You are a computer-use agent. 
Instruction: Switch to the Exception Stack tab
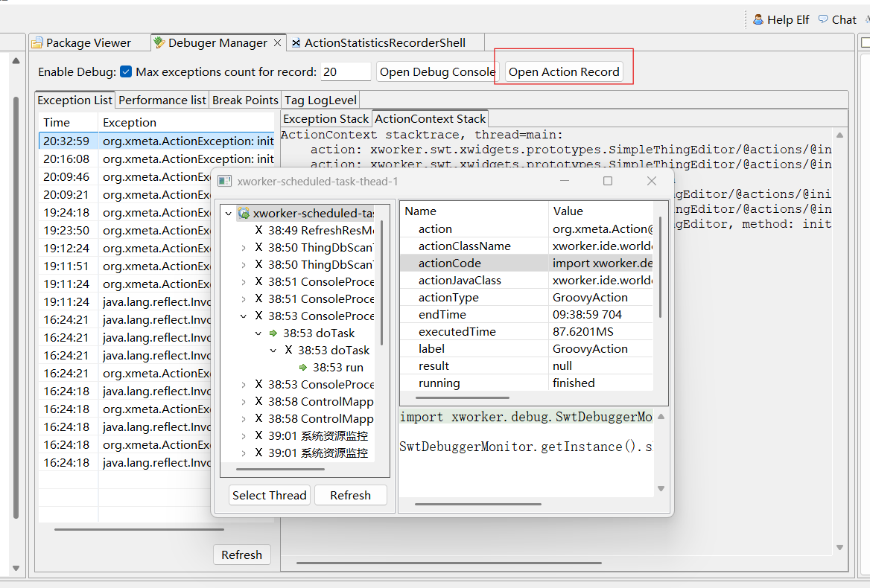point(326,118)
